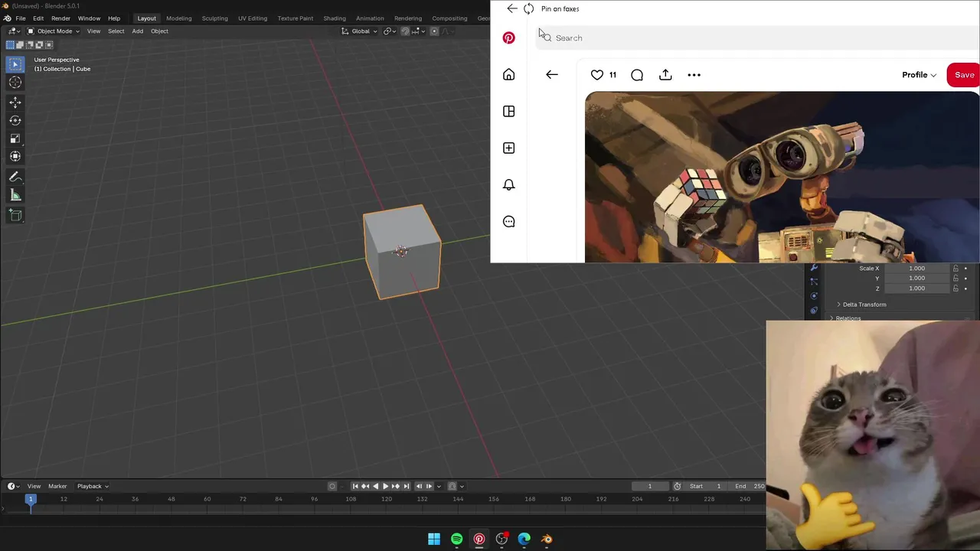Select the Transform tool in Blender
This screenshot has height=551, width=980.
coord(15,157)
